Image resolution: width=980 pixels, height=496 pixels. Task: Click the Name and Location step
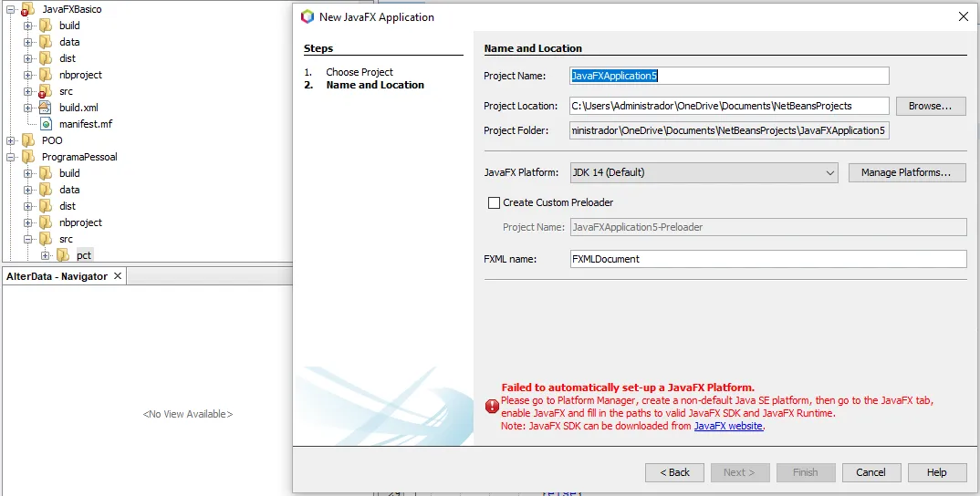coord(375,85)
